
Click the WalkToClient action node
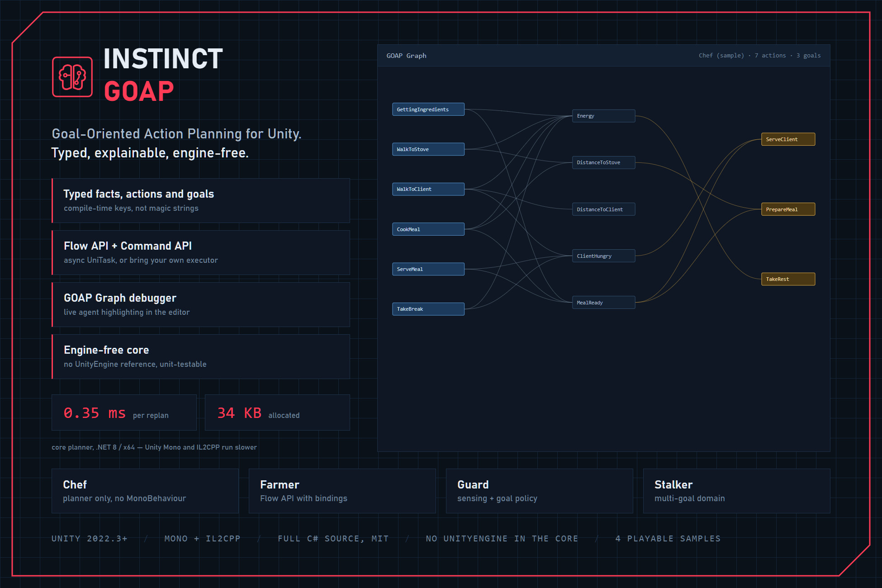428,189
